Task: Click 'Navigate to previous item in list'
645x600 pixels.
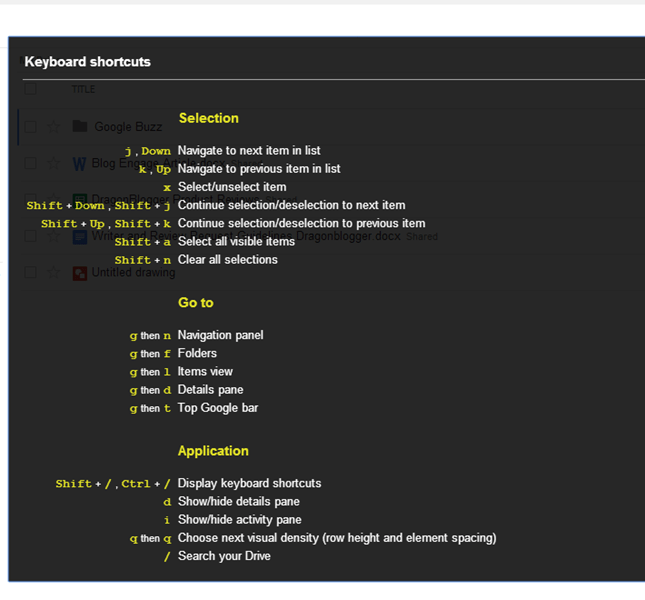Action: (x=259, y=169)
